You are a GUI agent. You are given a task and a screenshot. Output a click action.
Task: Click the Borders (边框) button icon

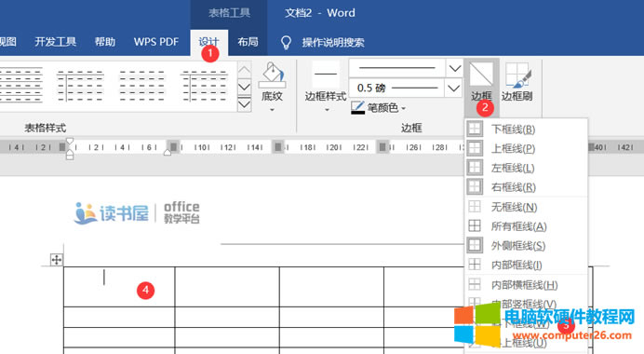pyautogui.click(x=481, y=75)
